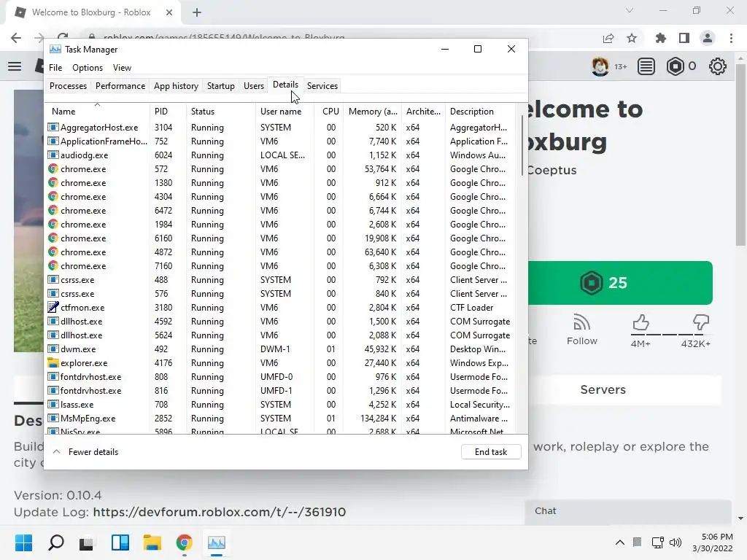This screenshot has height=560, width=747.
Task: Open File Explorer from taskbar
Action: pyautogui.click(x=152, y=542)
